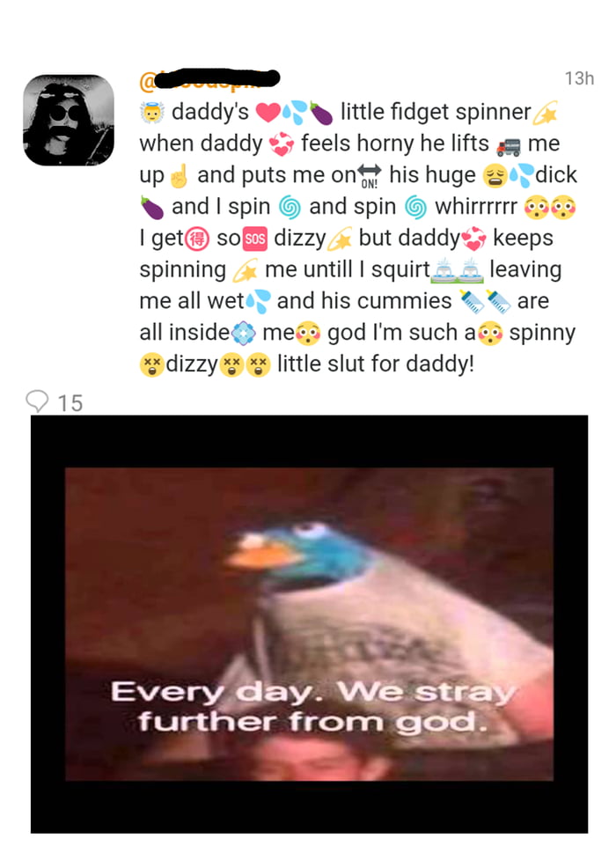This screenshot has width=616, height=861.
Task: Click the red SOS emoji
Action: pyautogui.click(x=254, y=239)
